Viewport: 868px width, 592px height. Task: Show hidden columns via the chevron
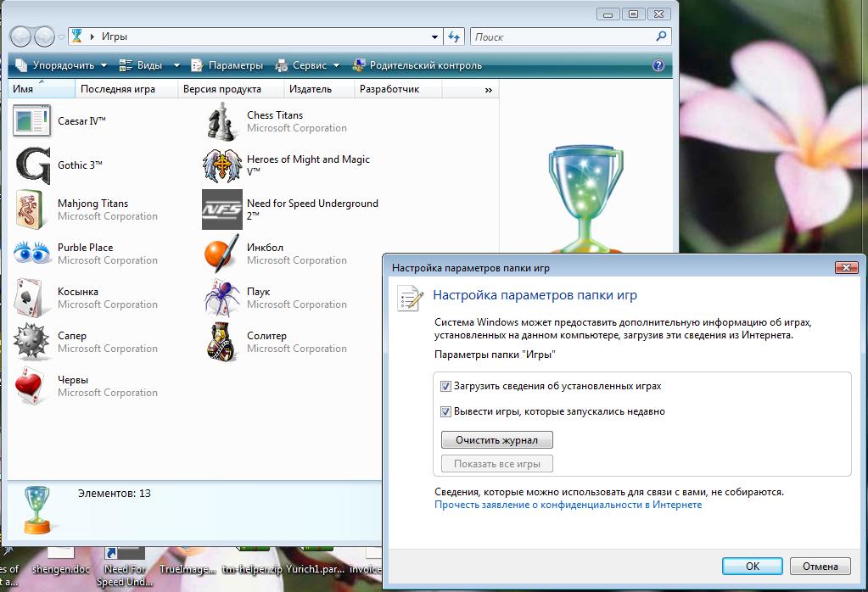[488, 90]
